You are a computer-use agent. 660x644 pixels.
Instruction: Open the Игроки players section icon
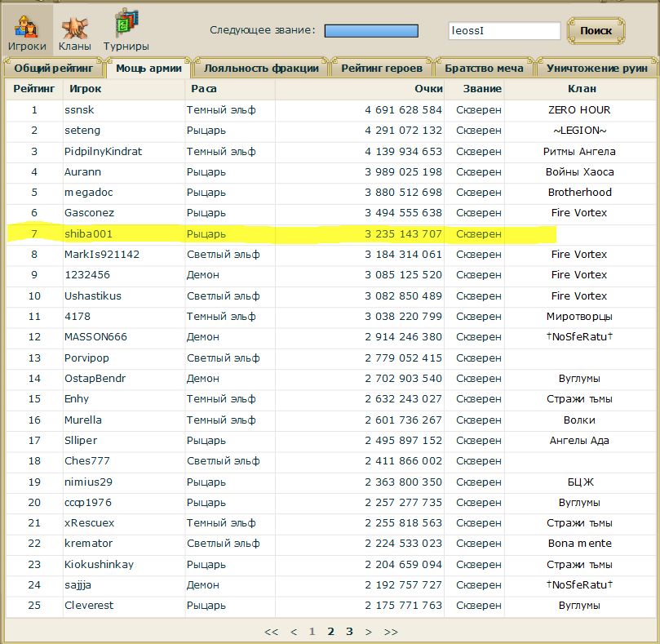[27, 29]
